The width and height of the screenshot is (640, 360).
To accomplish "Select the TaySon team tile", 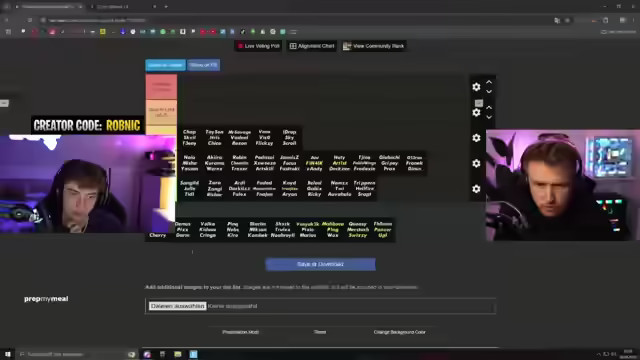I will (214, 138).
